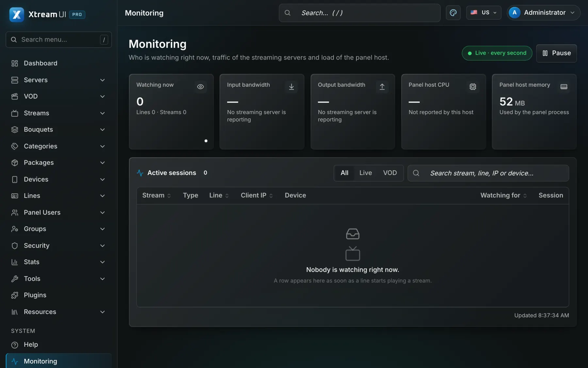The height and width of the screenshot is (368, 588).
Task: Click the Lines 0 · Streams 0 text
Action: (x=161, y=112)
